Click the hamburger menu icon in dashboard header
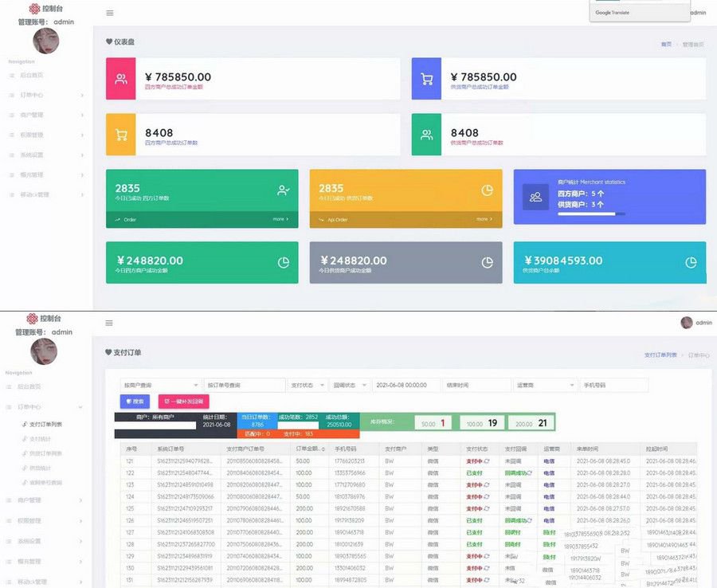The width and height of the screenshot is (717, 588). [109, 13]
